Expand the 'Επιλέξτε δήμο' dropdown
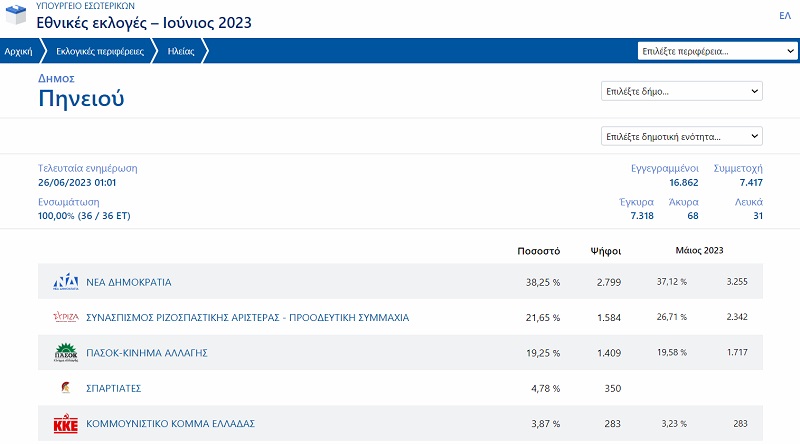The width and height of the screenshot is (800, 444). [682, 91]
